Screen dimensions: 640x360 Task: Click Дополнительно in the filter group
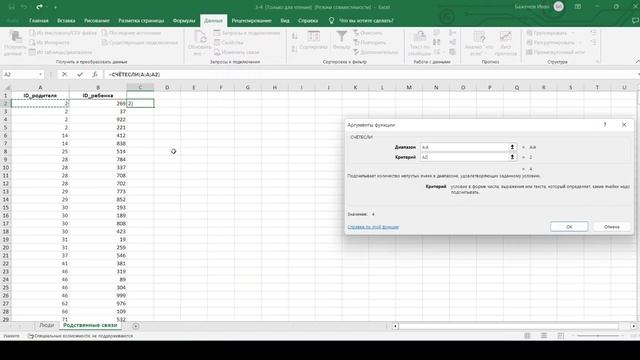click(376, 52)
